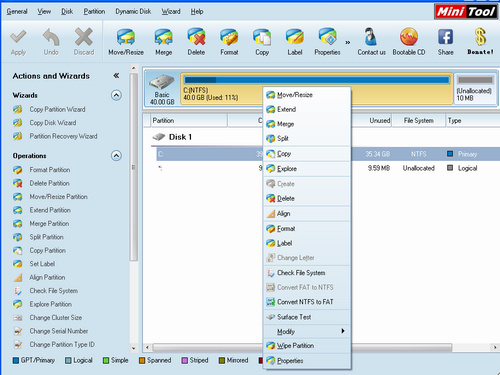Click the Bootable CD toolbar icon
The image size is (500, 375).
pyautogui.click(x=409, y=37)
